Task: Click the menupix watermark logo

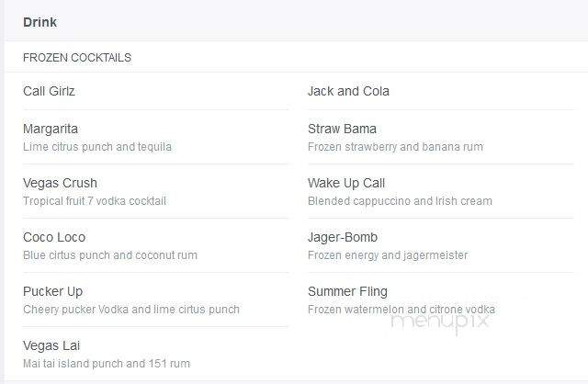Action: coord(440,322)
